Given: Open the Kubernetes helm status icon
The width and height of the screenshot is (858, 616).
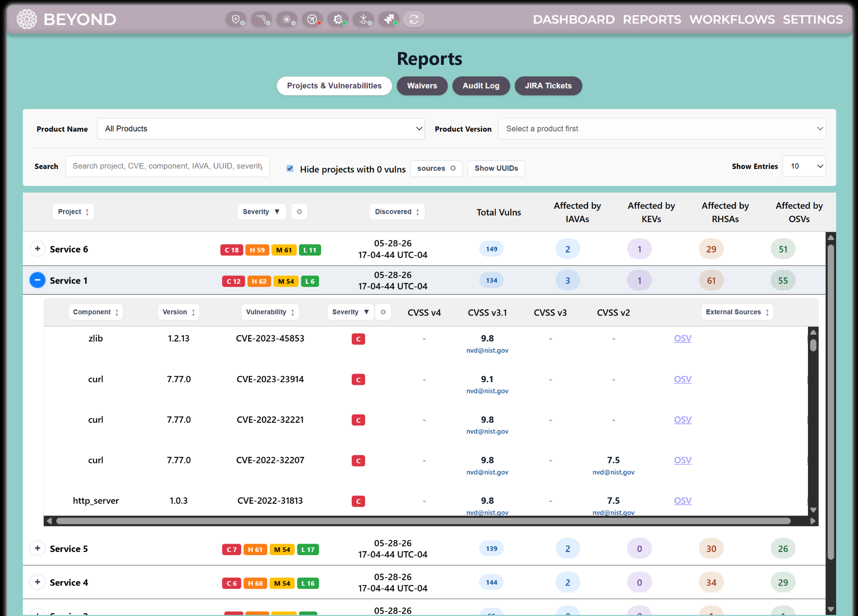Looking at the screenshot, I should (286, 19).
